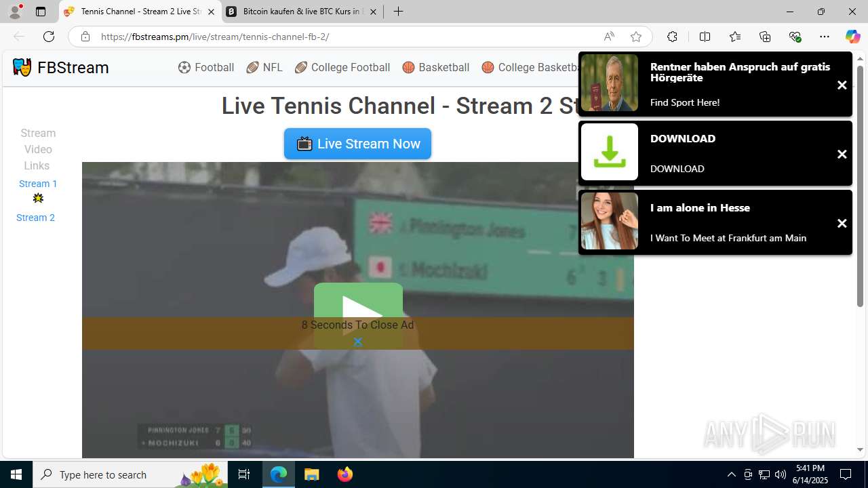Add this page to favorites star
The height and width of the screenshot is (488, 868).
pyautogui.click(x=636, y=37)
